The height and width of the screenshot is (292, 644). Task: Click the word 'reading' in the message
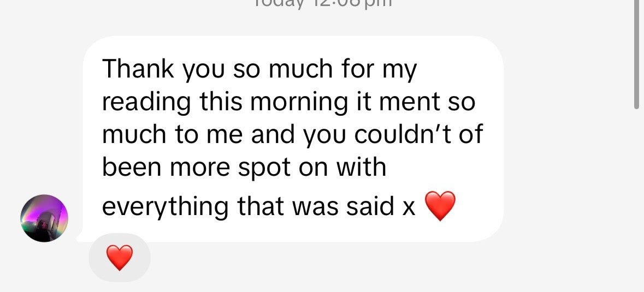pyautogui.click(x=146, y=102)
